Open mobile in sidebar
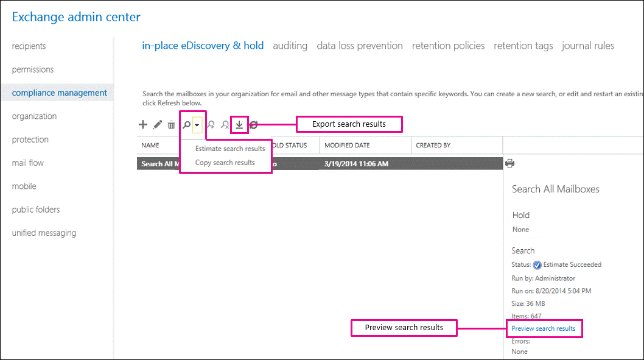Image resolution: width=644 pixels, height=360 pixels. click(24, 186)
